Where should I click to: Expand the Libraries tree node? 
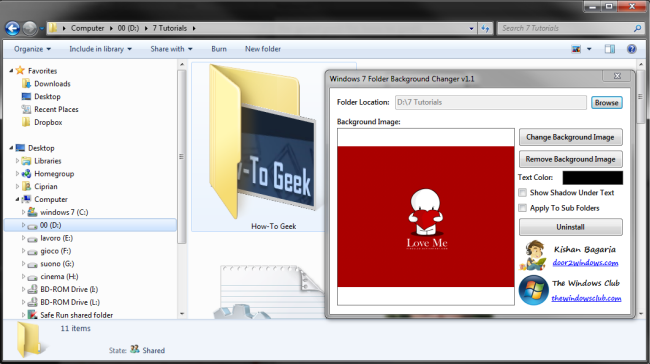click(x=17, y=161)
